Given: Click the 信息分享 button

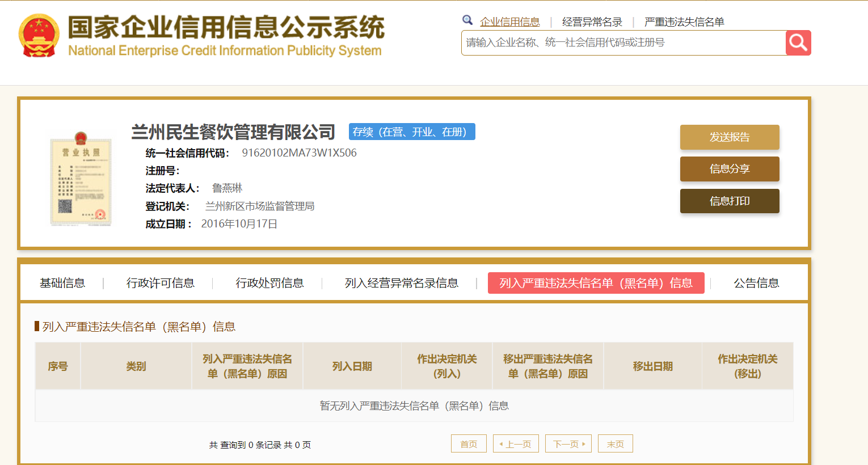Looking at the screenshot, I should point(730,169).
